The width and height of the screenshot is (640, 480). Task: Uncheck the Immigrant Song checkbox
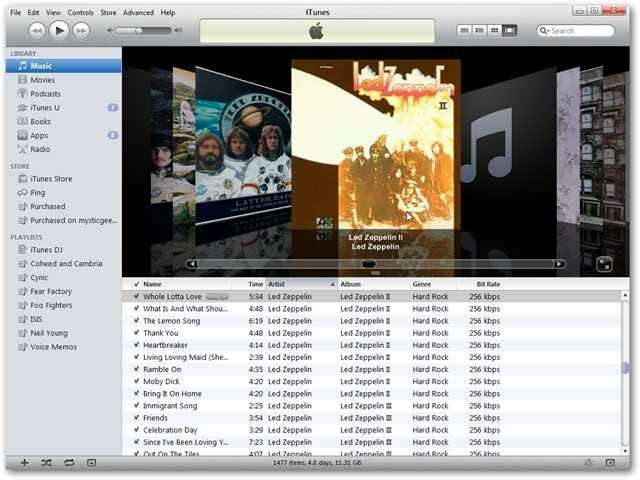click(136, 406)
